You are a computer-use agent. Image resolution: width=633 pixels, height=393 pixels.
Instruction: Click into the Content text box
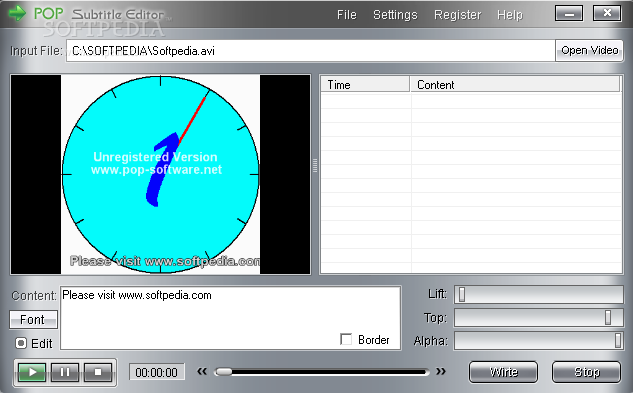[x=231, y=318]
